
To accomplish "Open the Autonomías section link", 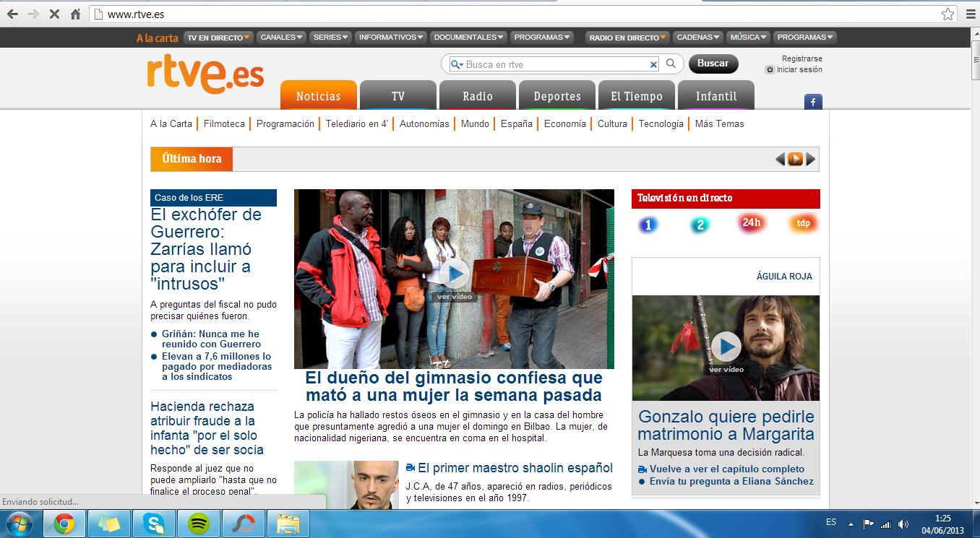I will (x=424, y=123).
